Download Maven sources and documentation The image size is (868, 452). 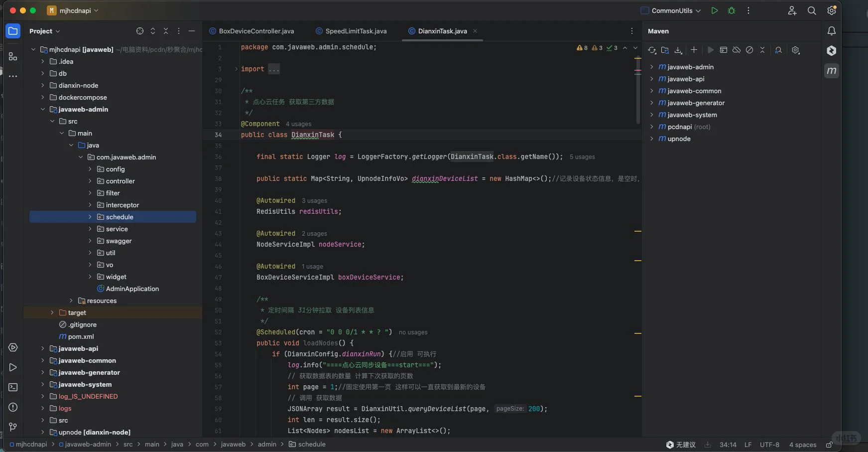pos(678,50)
